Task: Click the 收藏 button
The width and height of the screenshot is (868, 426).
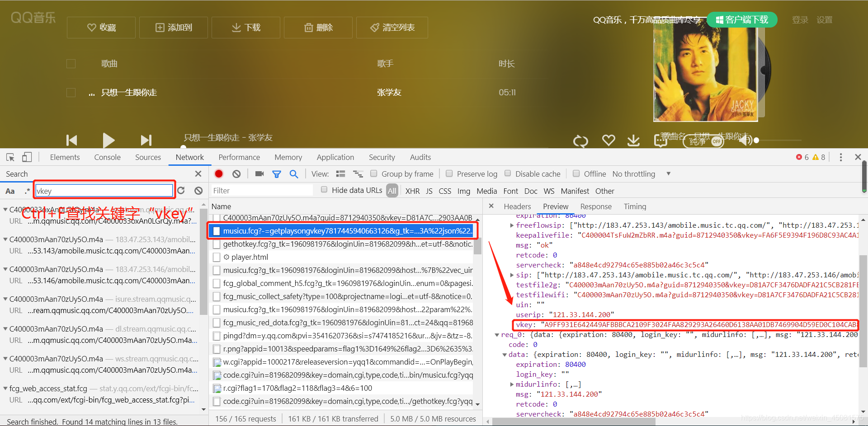Action: pyautogui.click(x=101, y=28)
